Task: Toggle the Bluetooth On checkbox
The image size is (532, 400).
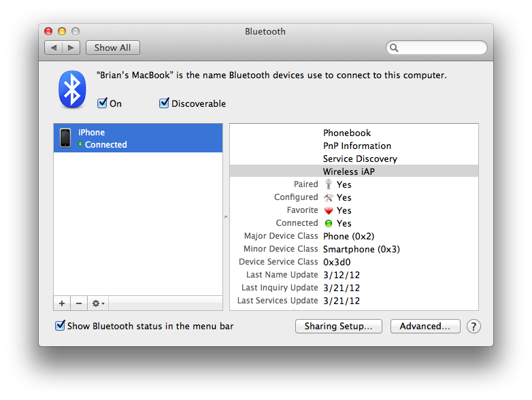Action: [103, 103]
